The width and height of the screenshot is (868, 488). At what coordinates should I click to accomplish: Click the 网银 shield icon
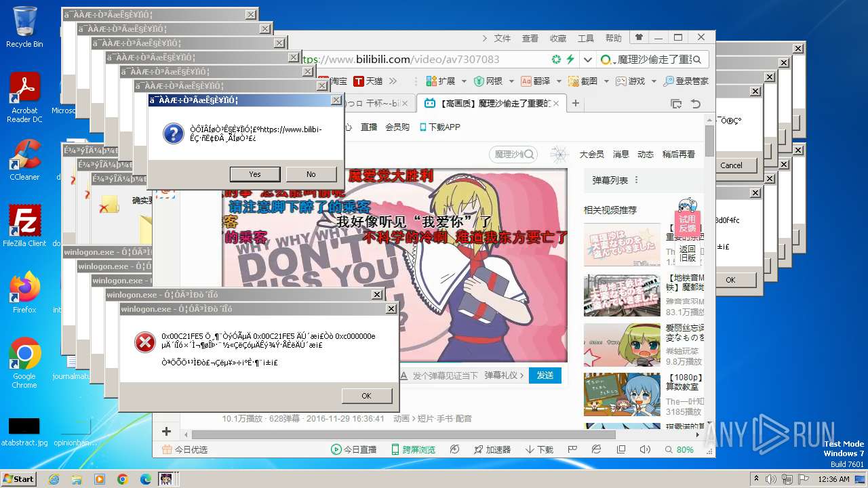479,81
